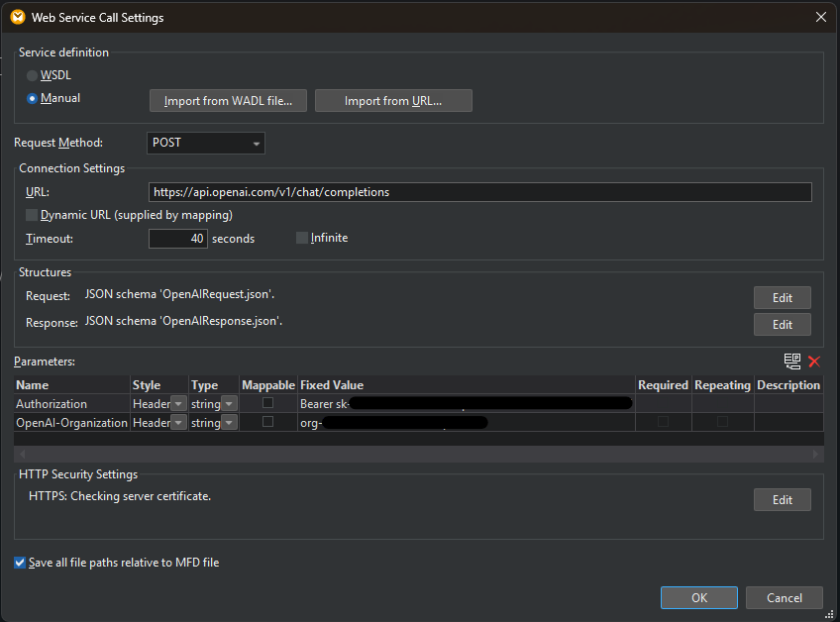Click Import from WADL file
The image size is (840, 622).
pyautogui.click(x=227, y=100)
